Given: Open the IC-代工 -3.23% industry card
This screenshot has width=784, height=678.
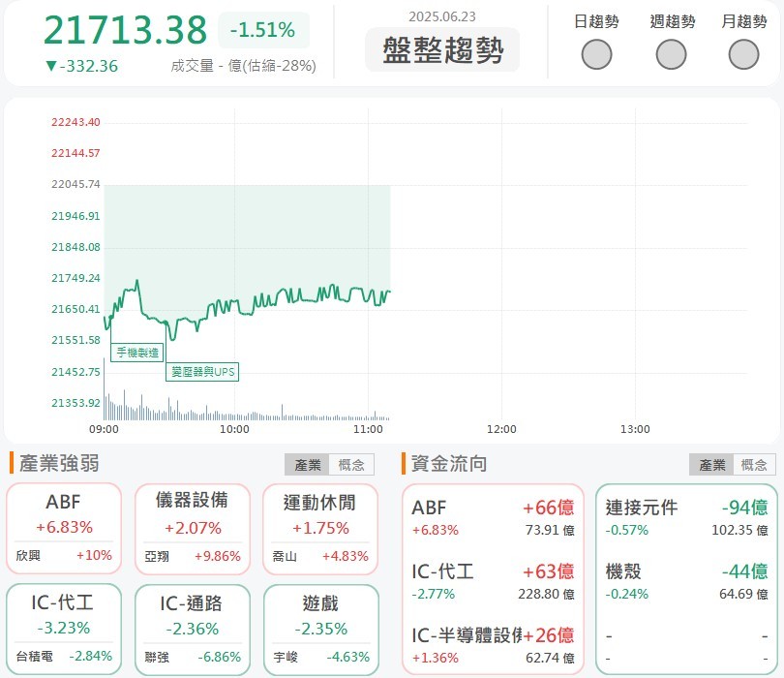Looking at the screenshot, I should [64, 629].
